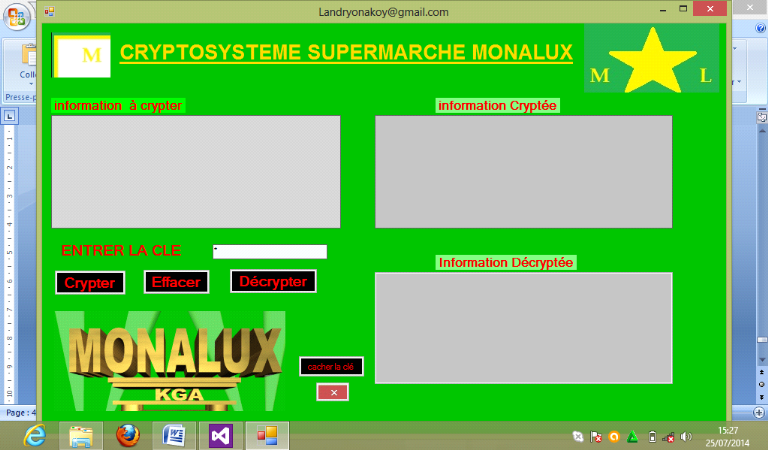Viewport: 768px width, 450px height.
Task: Click the scroll down arrow in Word's scrollbar
Action: pyautogui.click(x=762, y=360)
